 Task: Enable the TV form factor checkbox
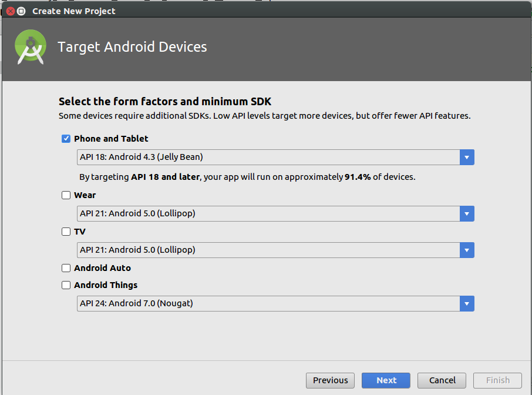pyautogui.click(x=66, y=232)
